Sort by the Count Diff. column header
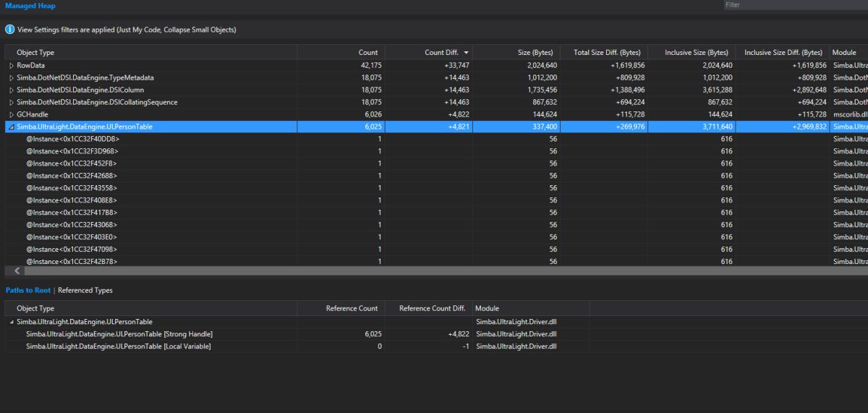The height and width of the screenshot is (413, 868). [x=429, y=52]
